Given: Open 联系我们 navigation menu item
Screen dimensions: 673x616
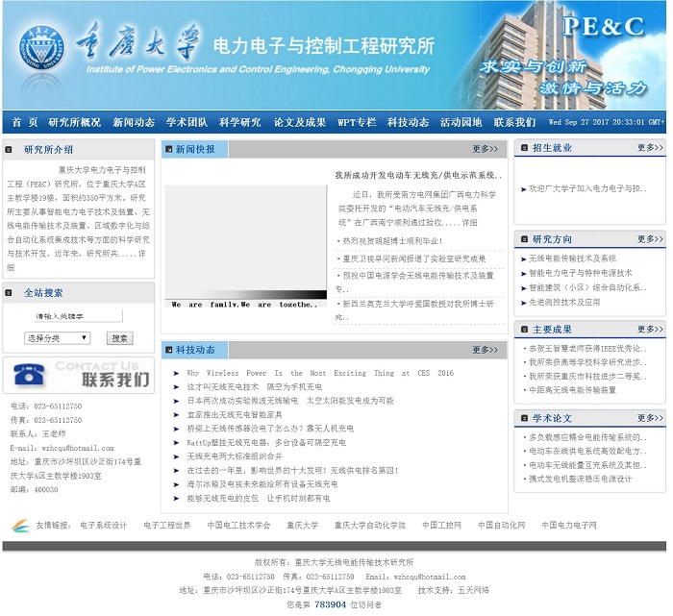Looking at the screenshot, I should point(514,123).
